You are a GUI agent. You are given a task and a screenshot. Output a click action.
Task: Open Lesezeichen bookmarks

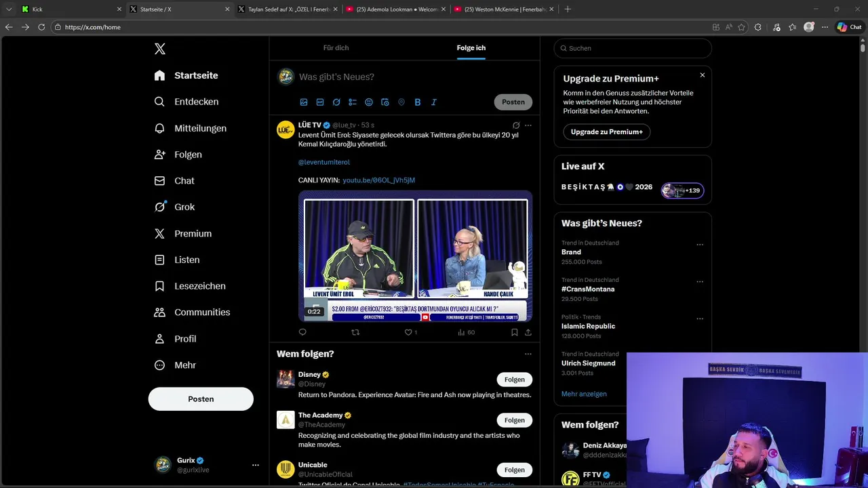(190, 286)
